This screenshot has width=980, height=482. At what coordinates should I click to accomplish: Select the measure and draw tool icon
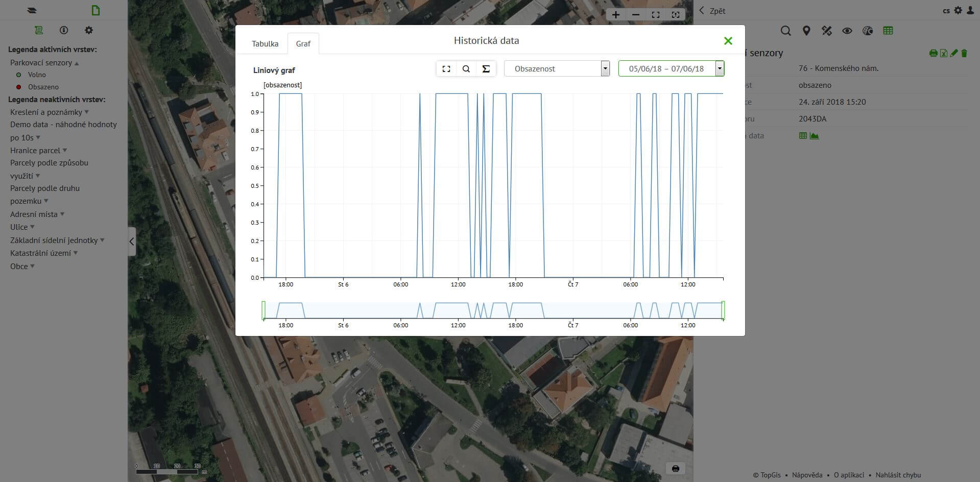click(827, 31)
